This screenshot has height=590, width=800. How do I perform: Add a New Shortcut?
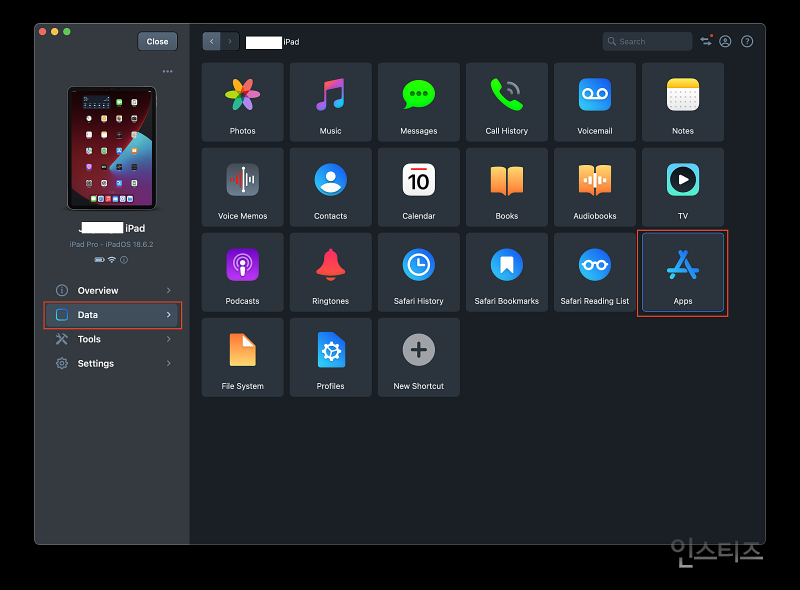(x=419, y=357)
